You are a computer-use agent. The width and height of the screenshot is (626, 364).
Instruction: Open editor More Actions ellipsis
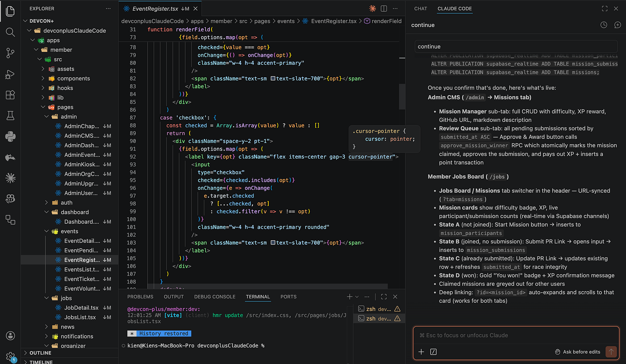point(395,8)
